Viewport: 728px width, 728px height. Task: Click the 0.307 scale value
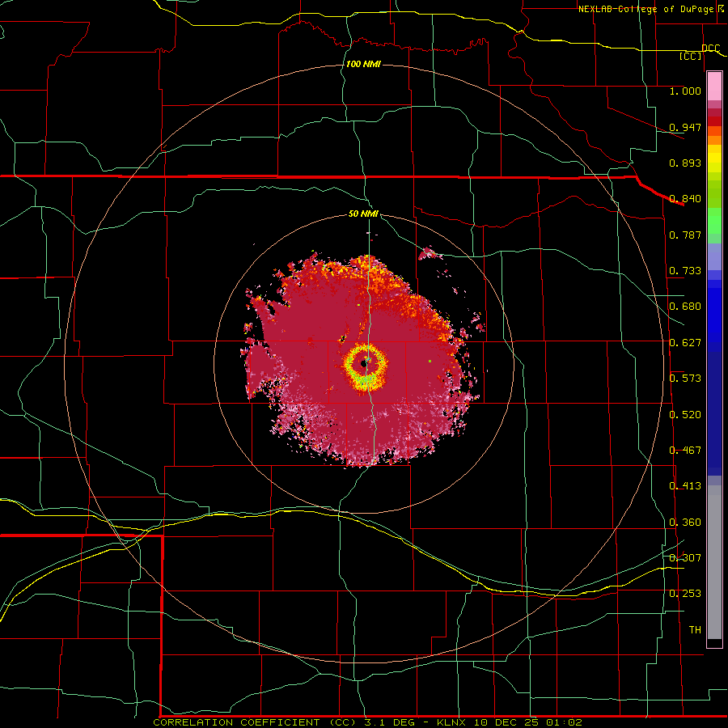coord(685,557)
